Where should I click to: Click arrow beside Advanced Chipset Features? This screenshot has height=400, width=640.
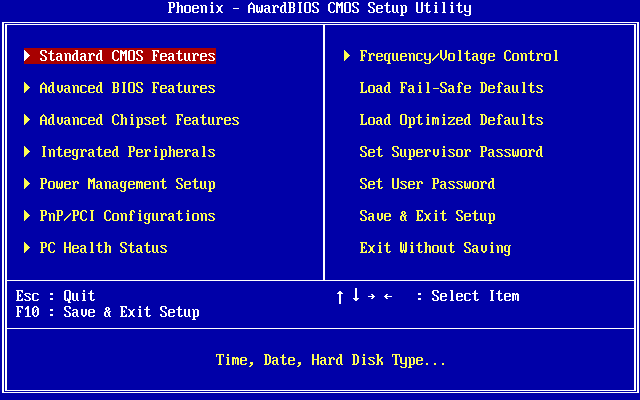click(27, 120)
